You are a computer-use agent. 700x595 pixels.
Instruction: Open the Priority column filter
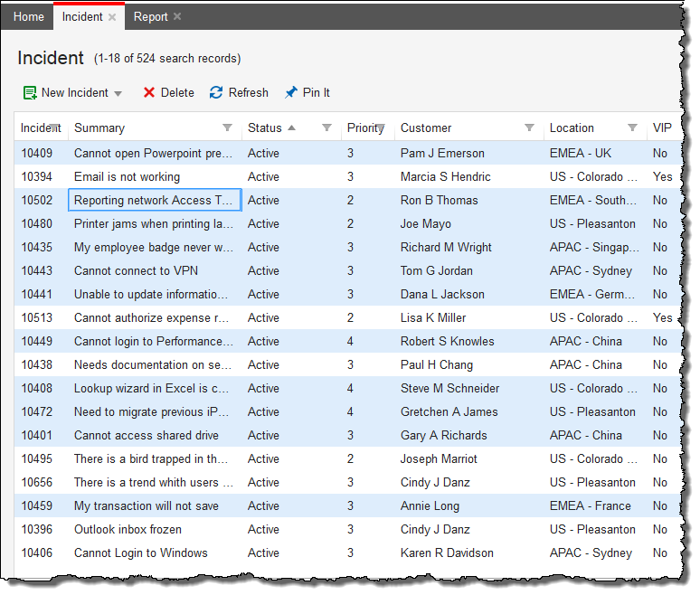(381, 127)
